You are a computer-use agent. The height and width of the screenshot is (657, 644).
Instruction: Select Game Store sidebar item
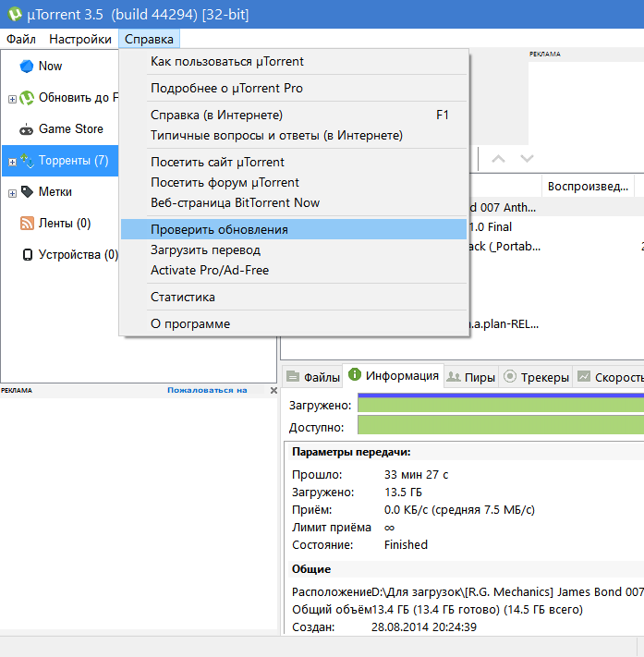71,129
